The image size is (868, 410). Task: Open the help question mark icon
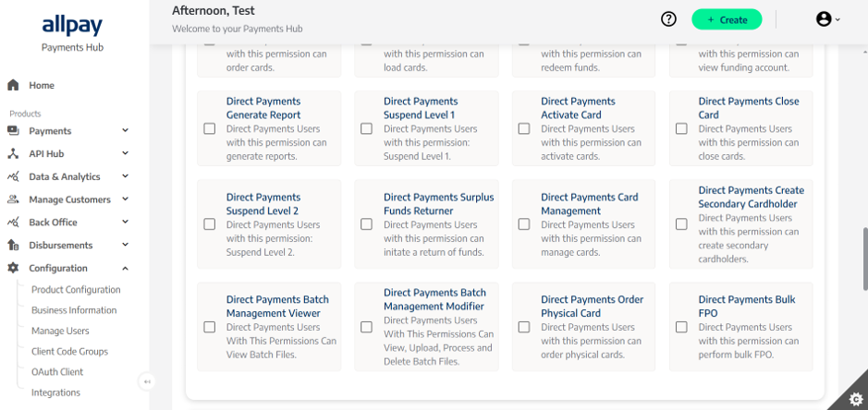668,19
